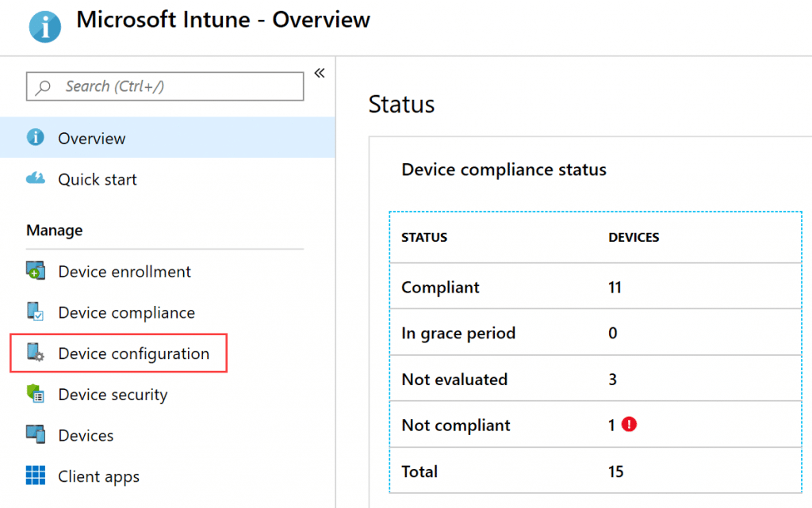Open Device configuration via its gear icon
The width and height of the screenshot is (812, 508).
point(36,353)
